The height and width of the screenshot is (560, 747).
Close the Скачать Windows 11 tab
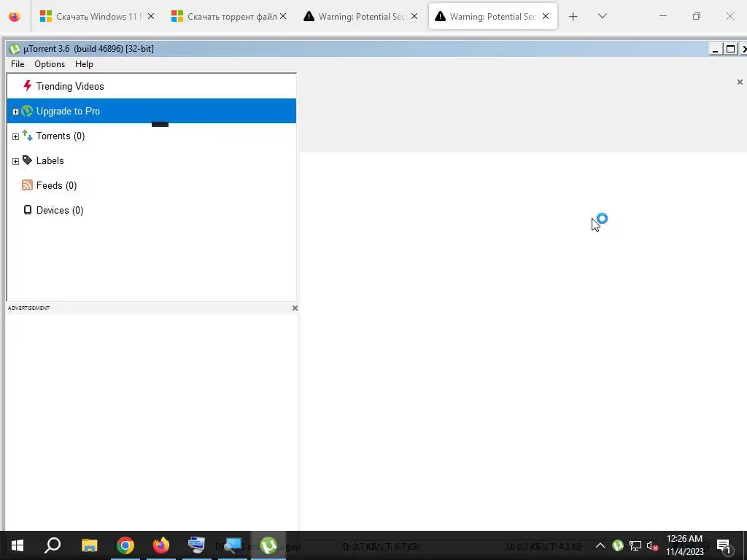[x=151, y=16]
